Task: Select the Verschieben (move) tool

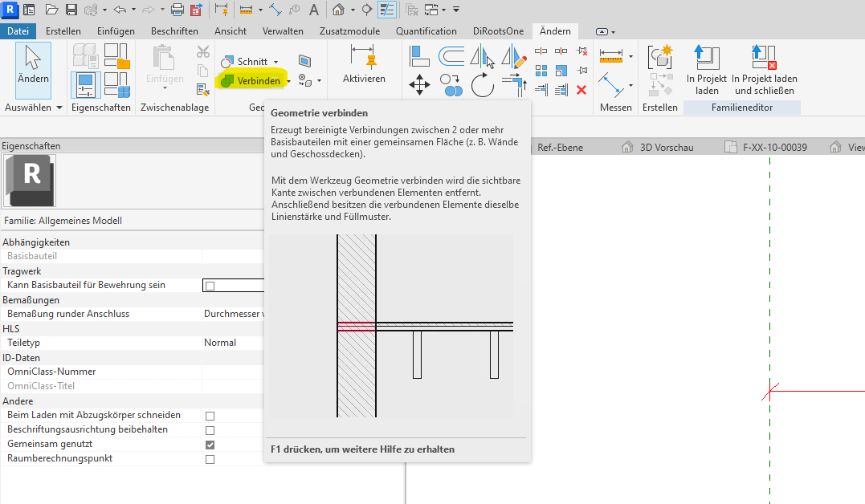Action: click(418, 85)
